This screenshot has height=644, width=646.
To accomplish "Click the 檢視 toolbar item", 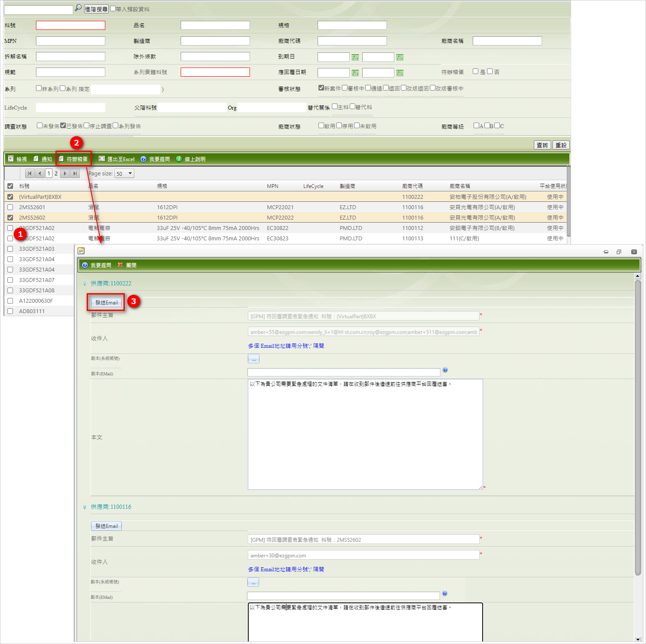I will point(18,159).
